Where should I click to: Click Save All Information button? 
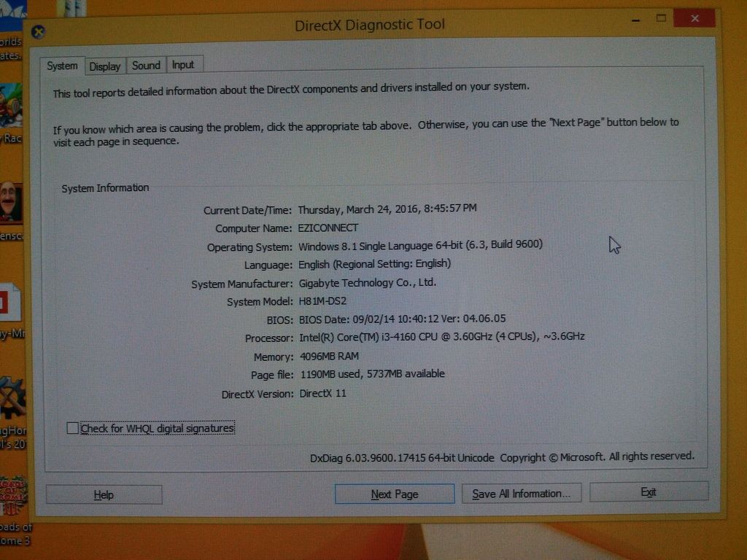pos(521,494)
